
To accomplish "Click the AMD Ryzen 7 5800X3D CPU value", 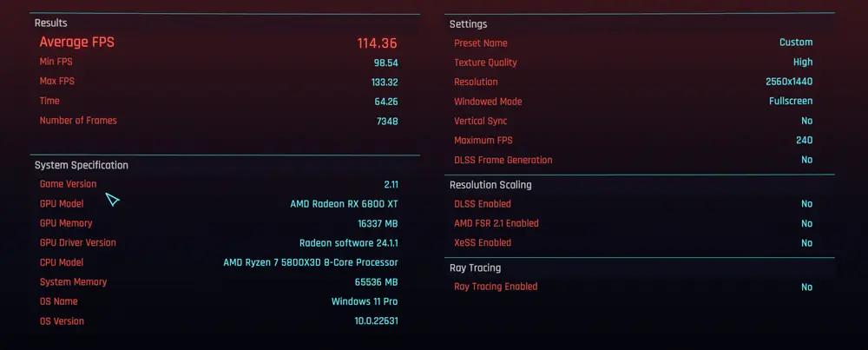I will [x=311, y=262].
